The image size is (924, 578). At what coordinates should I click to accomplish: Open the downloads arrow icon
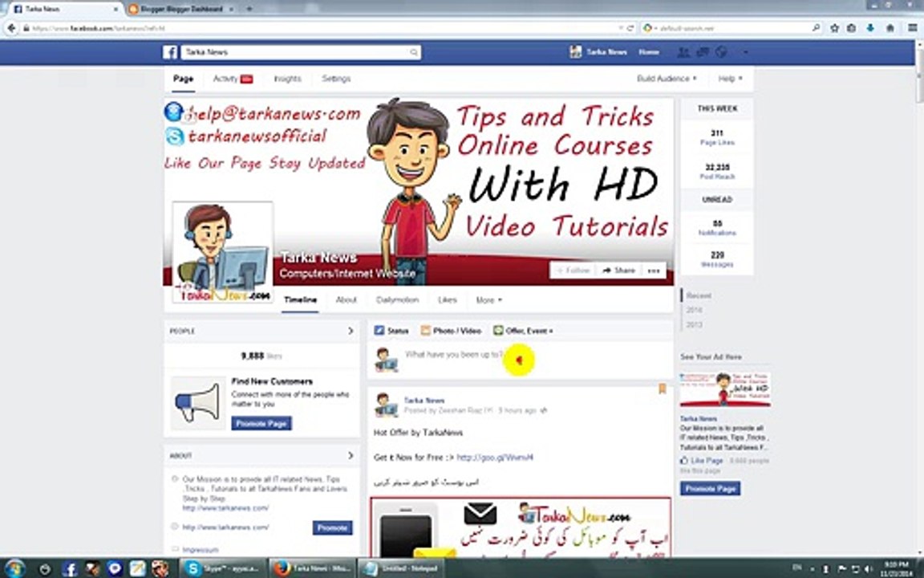pyautogui.click(x=870, y=28)
